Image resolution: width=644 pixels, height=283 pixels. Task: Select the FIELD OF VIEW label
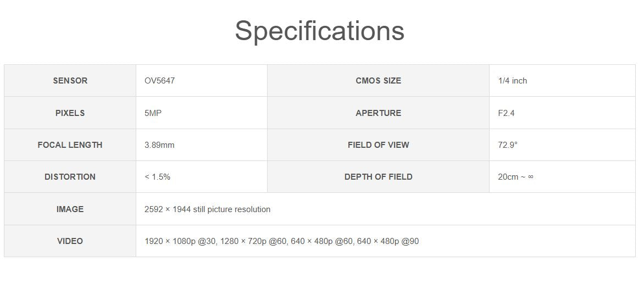378,145
